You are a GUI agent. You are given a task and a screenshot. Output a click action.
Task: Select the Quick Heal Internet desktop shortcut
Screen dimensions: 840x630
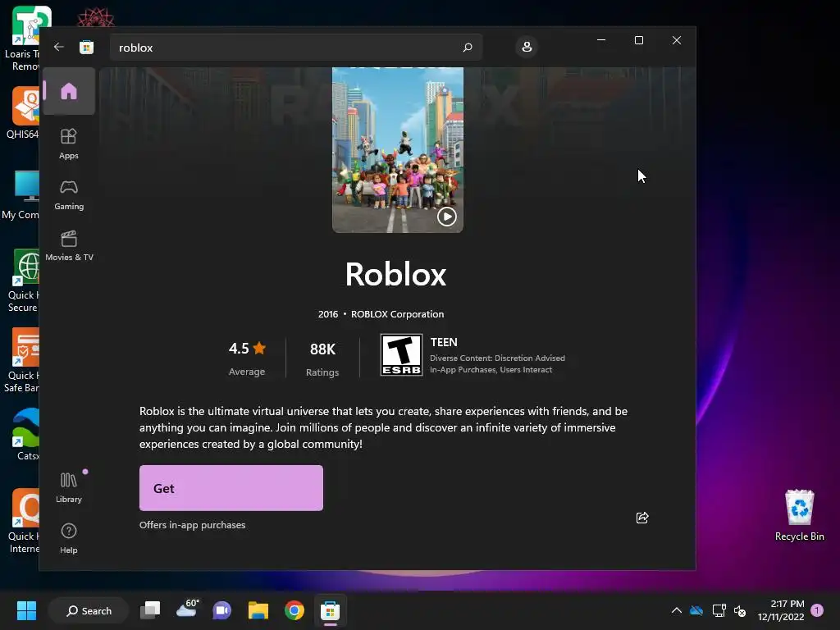(22, 521)
